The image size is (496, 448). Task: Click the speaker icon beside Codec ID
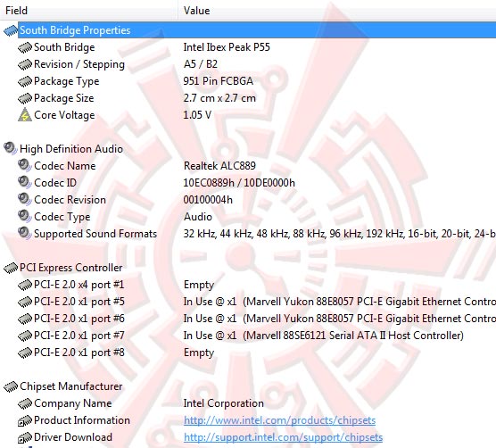click(25, 182)
